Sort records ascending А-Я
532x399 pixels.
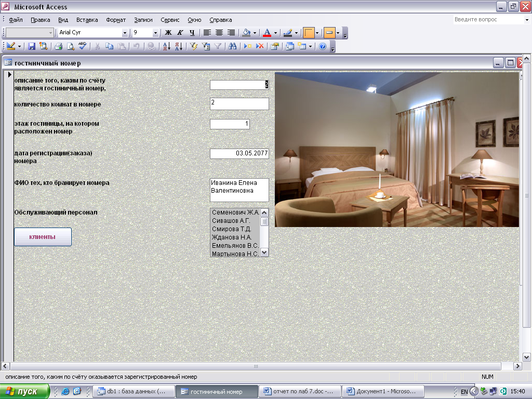[167, 46]
